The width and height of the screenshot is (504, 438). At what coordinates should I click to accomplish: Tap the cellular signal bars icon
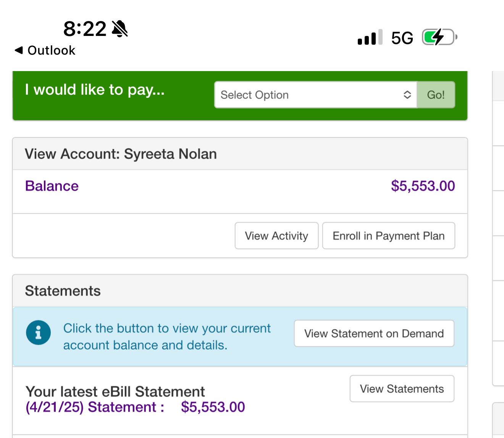point(370,37)
